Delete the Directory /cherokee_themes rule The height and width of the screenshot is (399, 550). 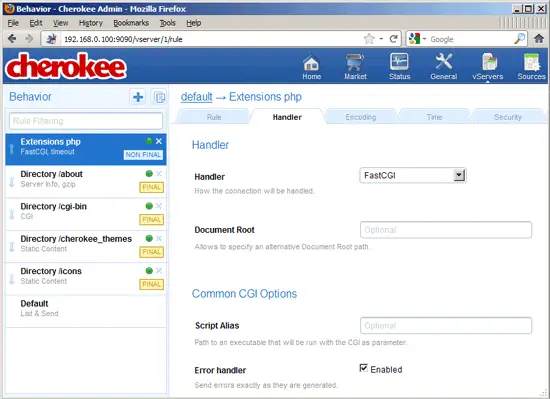(x=159, y=238)
